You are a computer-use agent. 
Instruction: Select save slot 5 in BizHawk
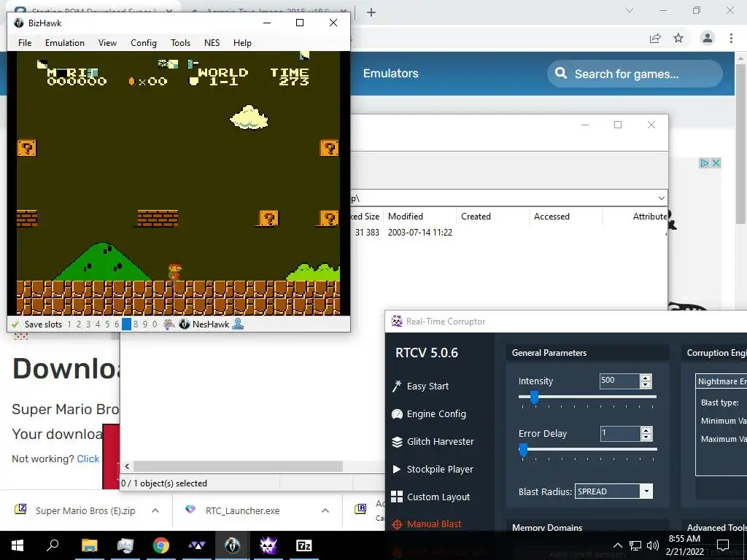pos(107,324)
